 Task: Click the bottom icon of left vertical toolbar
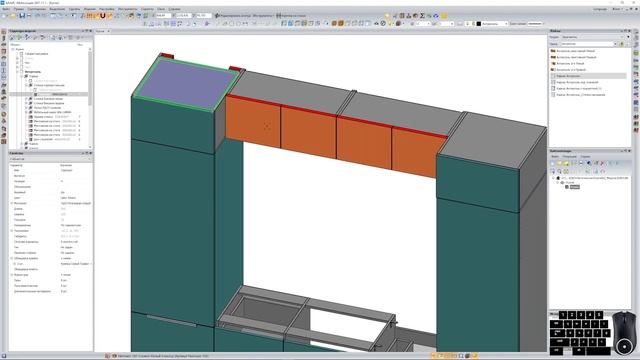4,142
